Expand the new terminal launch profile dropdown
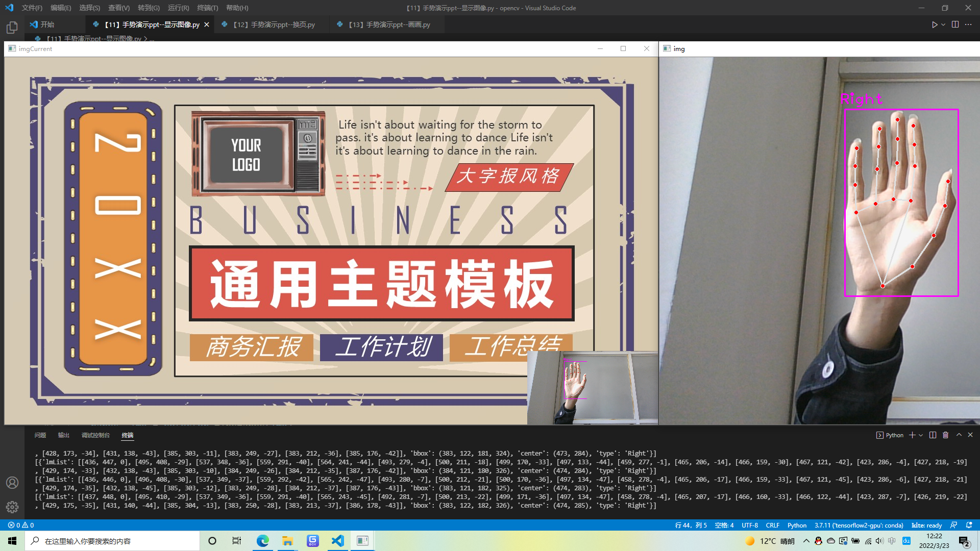The height and width of the screenshot is (551, 980). (x=921, y=435)
